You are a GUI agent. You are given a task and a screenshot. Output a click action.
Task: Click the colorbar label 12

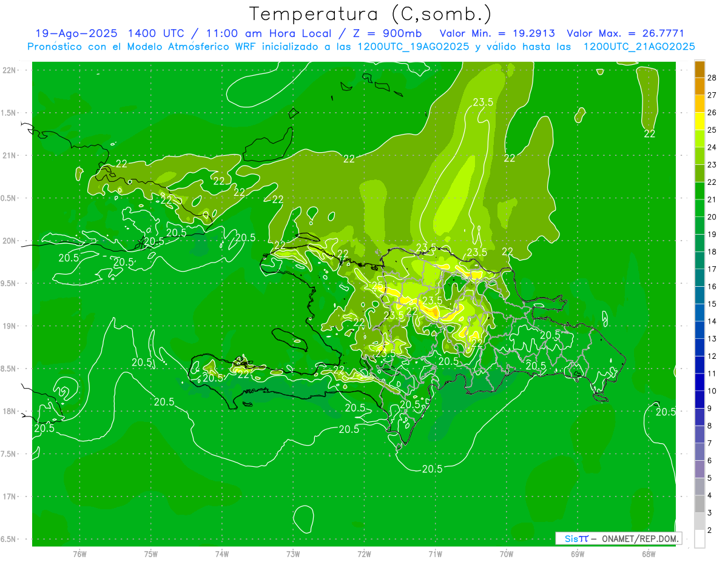(712, 356)
